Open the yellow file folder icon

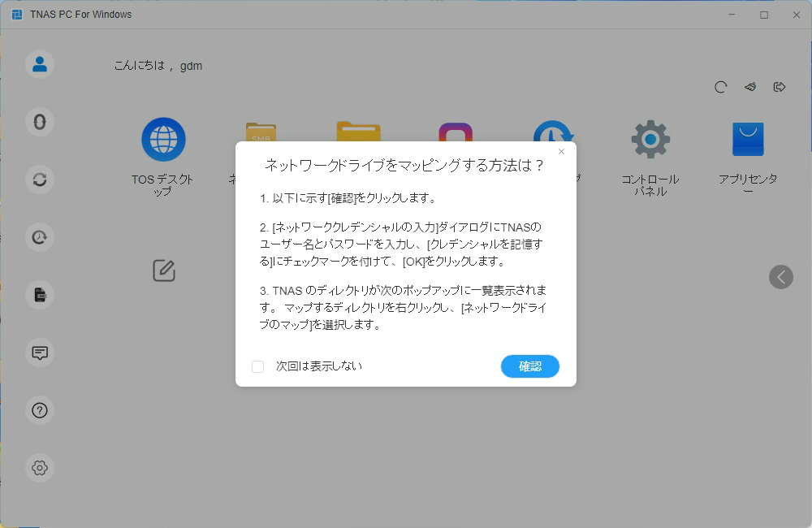click(x=358, y=132)
